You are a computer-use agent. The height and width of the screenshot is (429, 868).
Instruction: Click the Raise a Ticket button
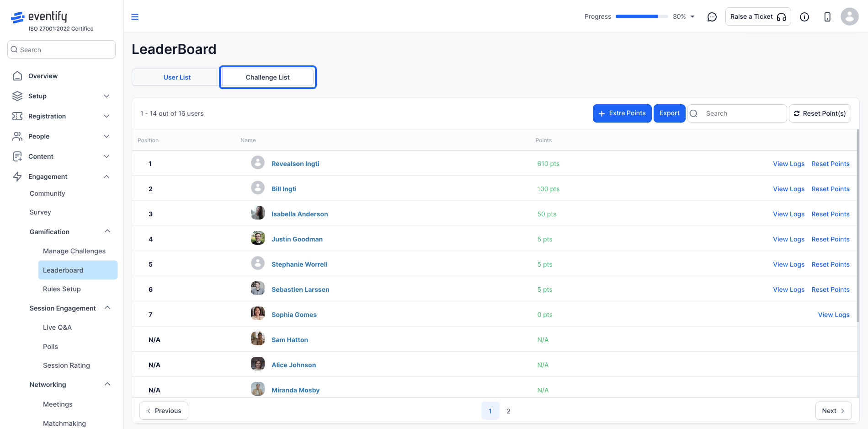758,16
